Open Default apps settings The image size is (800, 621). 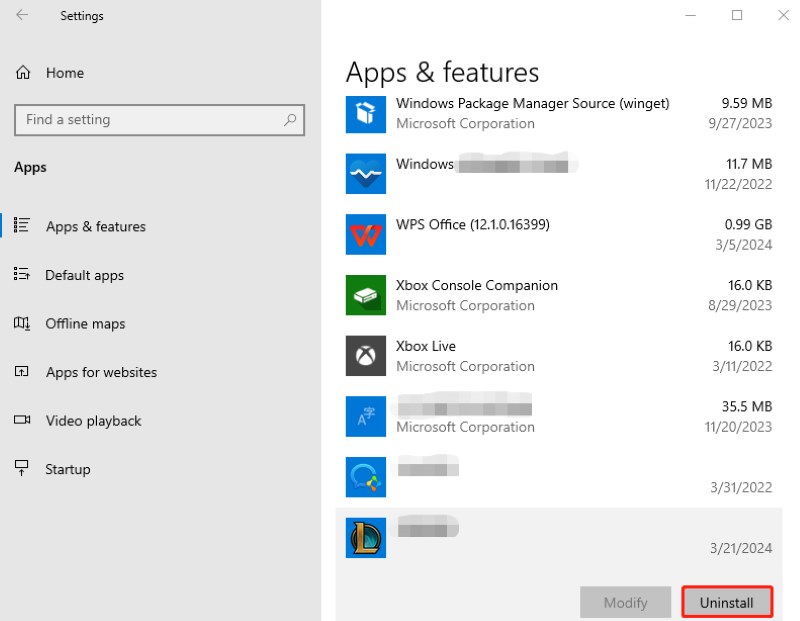[84, 275]
